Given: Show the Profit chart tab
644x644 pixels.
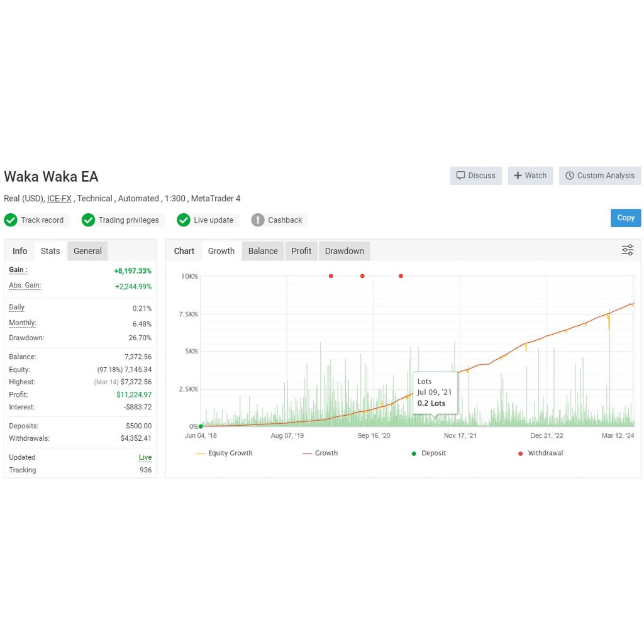Looking at the screenshot, I should tap(301, 251).
